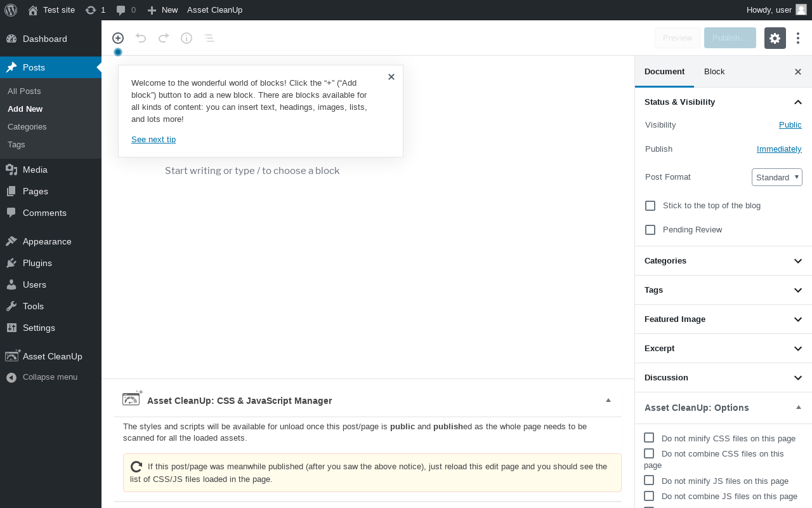Dismiss the welcome tip popup

coord(391,77)
